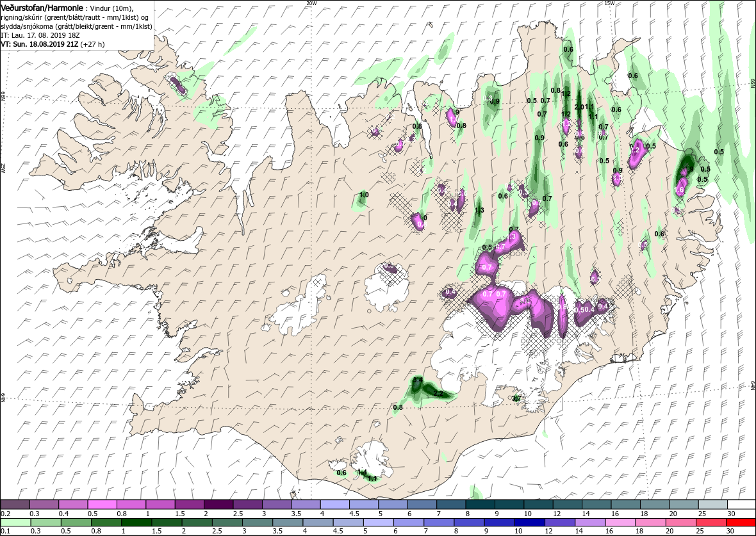Click the white snow legend swatch labeled 30
The width and height of the screenshot is (756, 536).
(741, 504)
